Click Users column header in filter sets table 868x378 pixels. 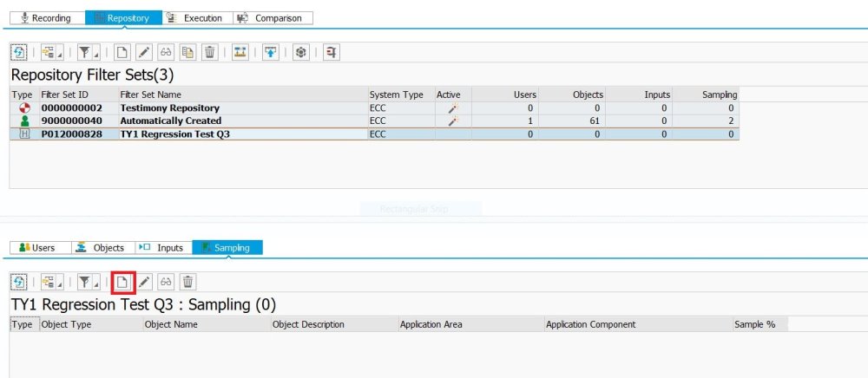[505, 94]
